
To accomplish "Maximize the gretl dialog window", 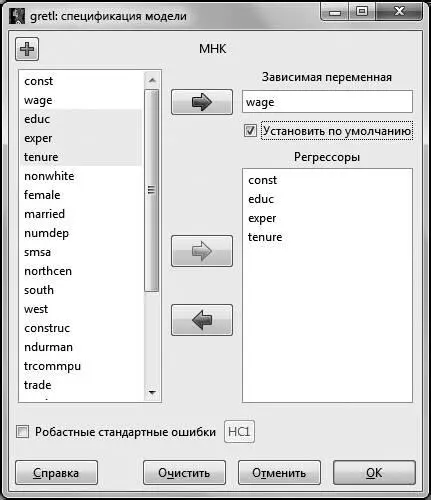I will 362,12.
